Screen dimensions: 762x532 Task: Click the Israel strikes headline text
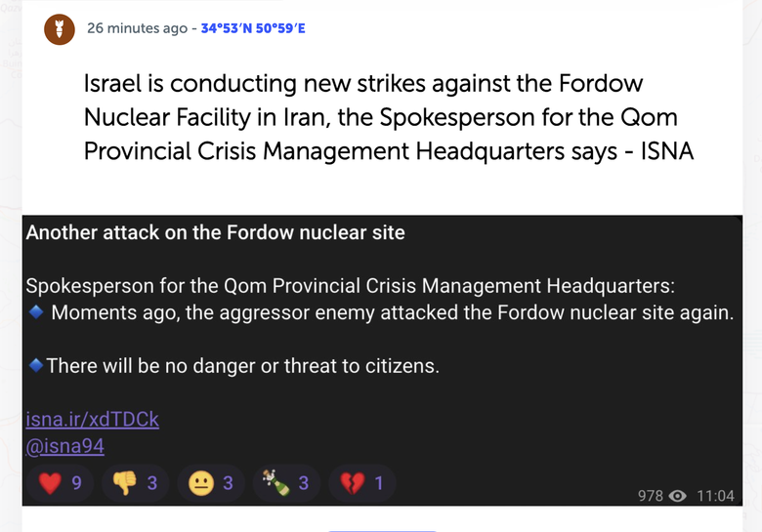(x=388, y=117)
